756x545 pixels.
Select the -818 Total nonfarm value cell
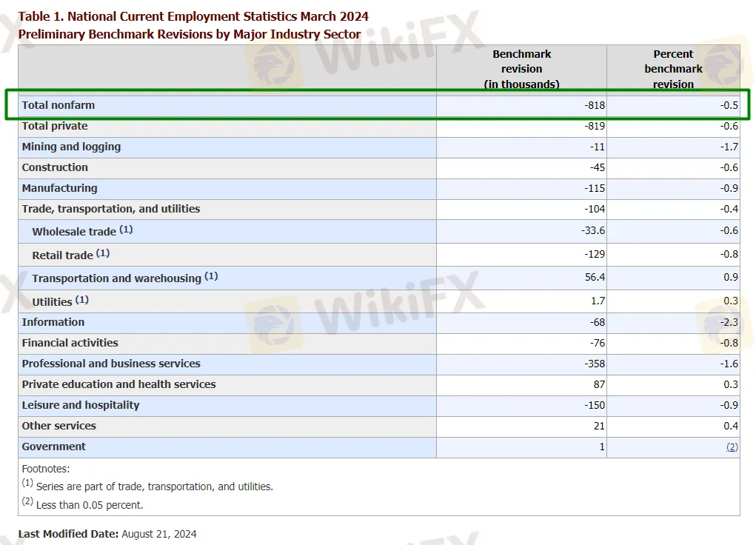[594, 105]
